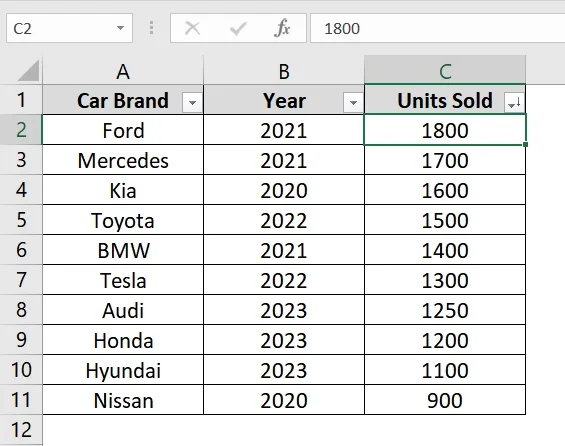This screenshot has width=565, height=446.
Task: Select the Ford cell
Action: [123, 130]
